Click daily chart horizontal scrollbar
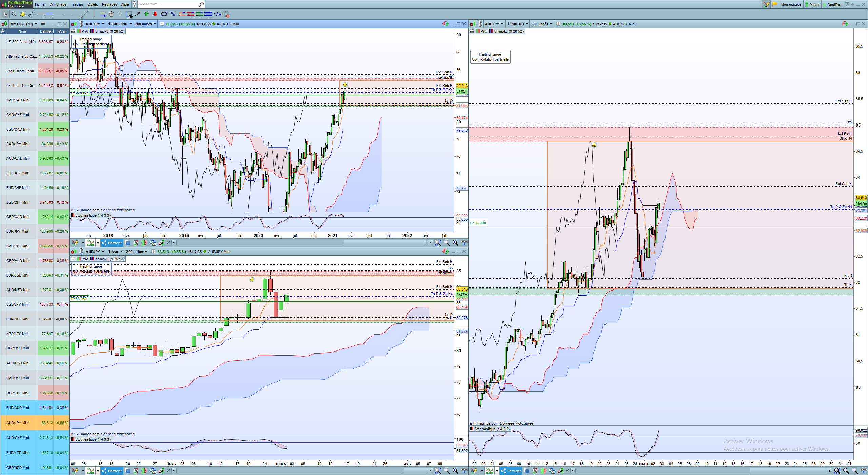The image size is (868, 475). point(302,471)
